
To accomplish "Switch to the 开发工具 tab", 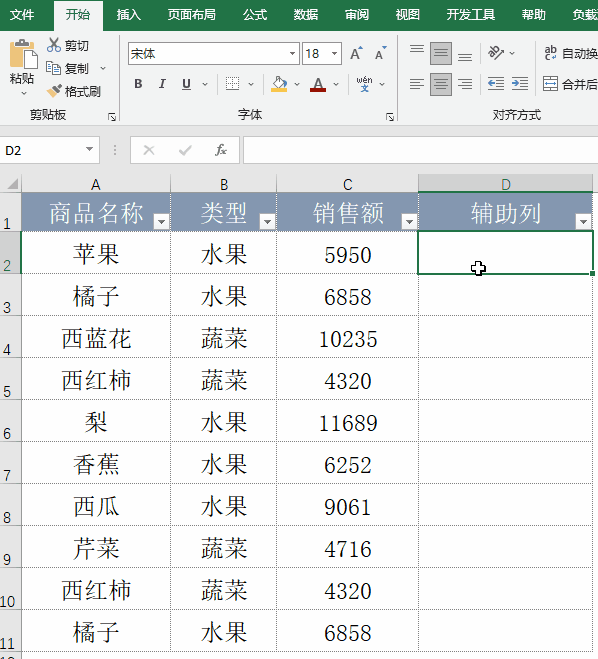I will click(470, 15).
